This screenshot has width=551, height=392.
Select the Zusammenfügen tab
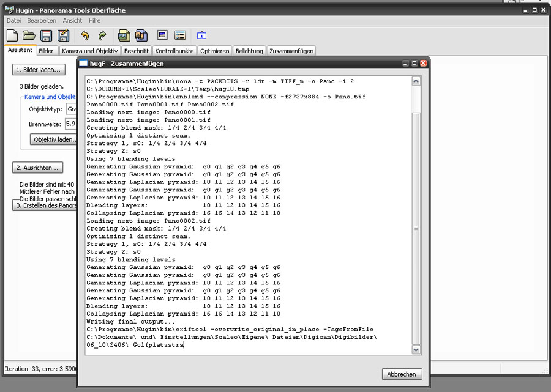click(291, 51)
